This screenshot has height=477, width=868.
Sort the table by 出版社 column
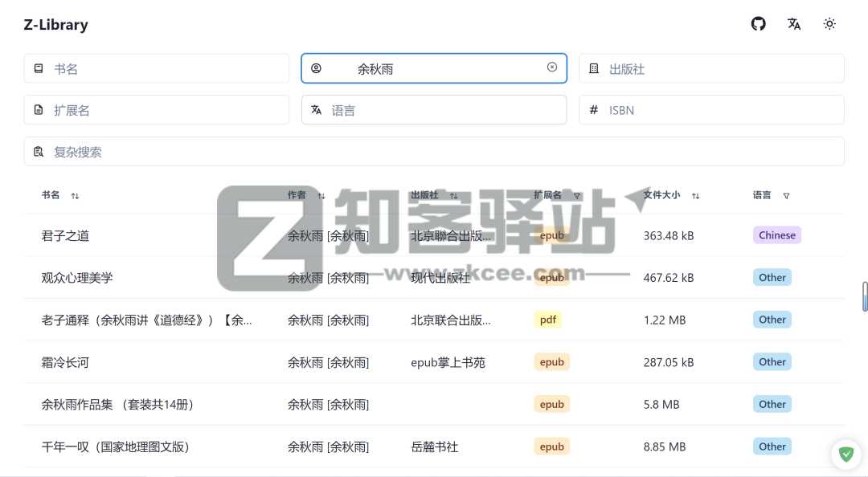tap(453, 195)
